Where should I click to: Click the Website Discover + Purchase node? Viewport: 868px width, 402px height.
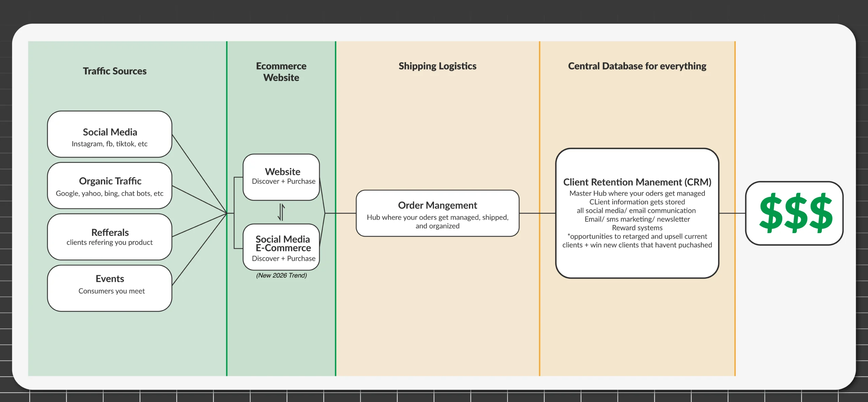[281, 176]
